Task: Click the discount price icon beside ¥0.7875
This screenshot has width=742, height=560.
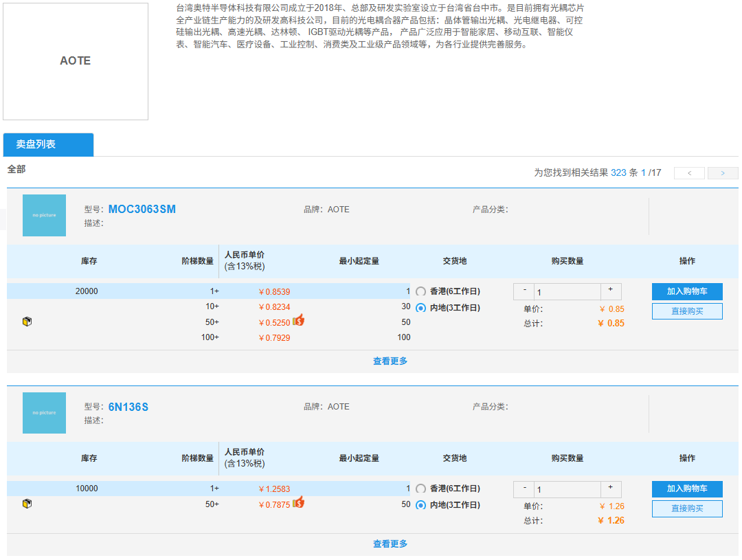Action: (x=298, y=504)
